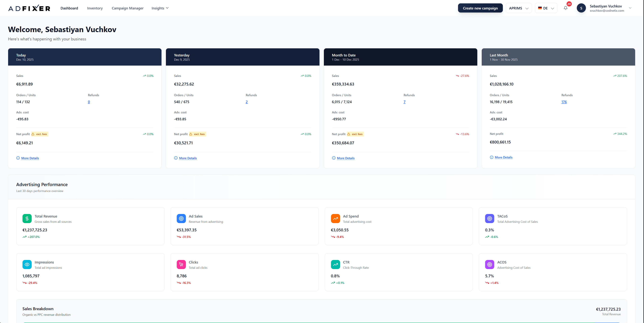The height and width of the screenshot is (323, 644).
Task: Open the Campaign Manager
Action: 128,8
